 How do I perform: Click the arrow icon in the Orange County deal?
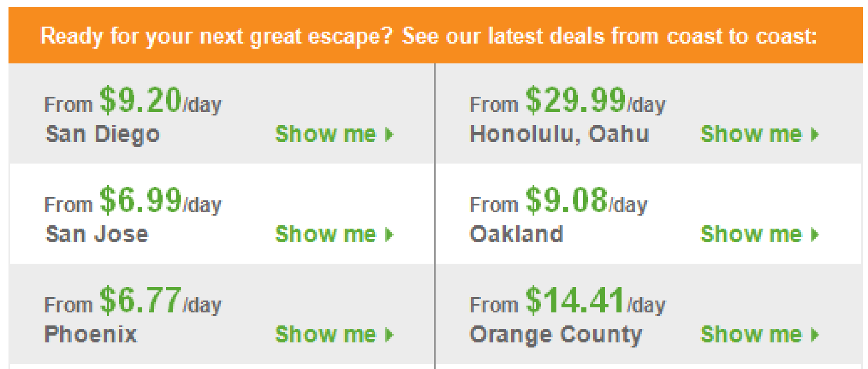point(815,334)
